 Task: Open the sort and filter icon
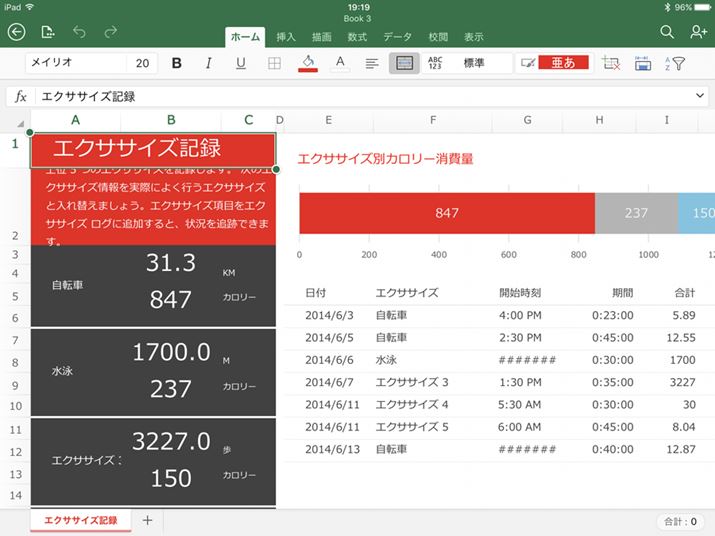point(675,63)
